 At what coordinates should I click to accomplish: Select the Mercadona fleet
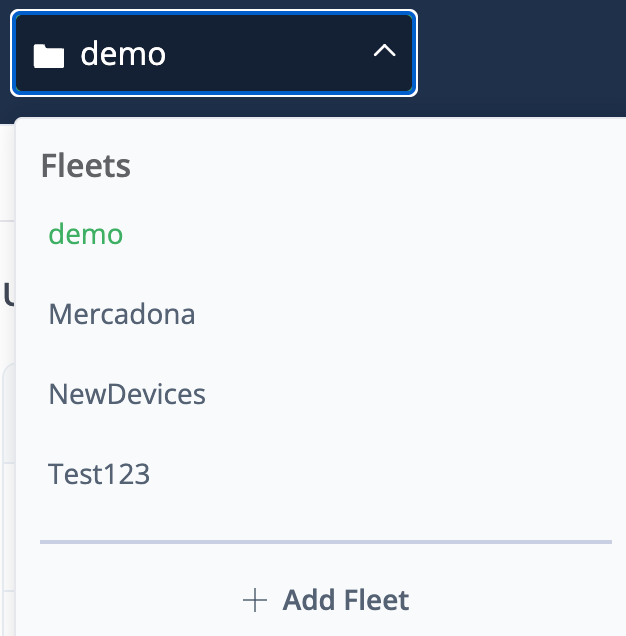pyautogui.click(x=122, y=315)
